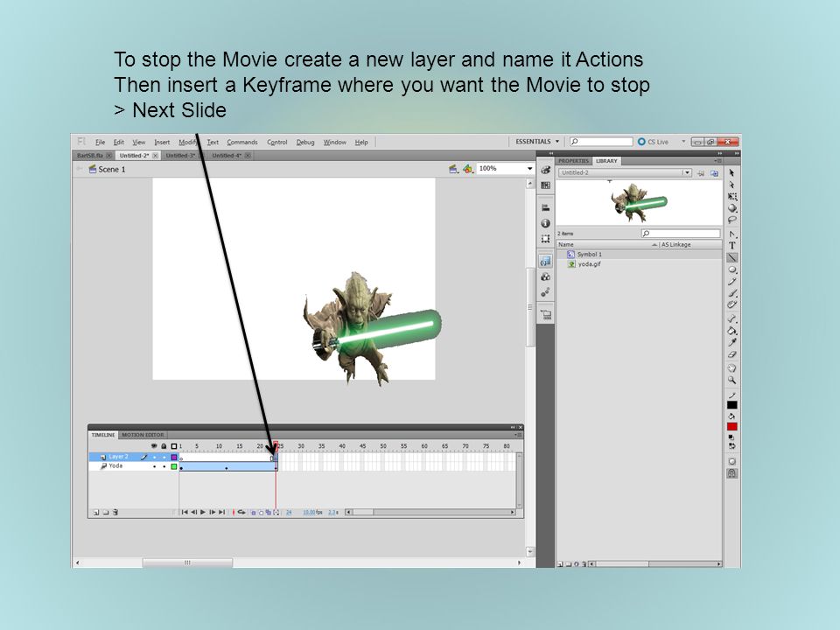Select the Free Transform tool
This screenshot has height=630, width=840.
(731, 197)
